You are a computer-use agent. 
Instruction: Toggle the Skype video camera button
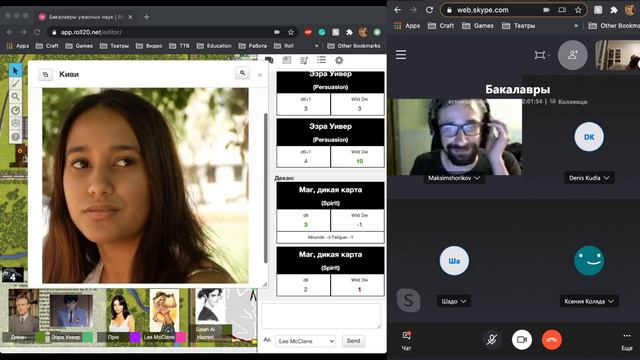click(522, 340)
